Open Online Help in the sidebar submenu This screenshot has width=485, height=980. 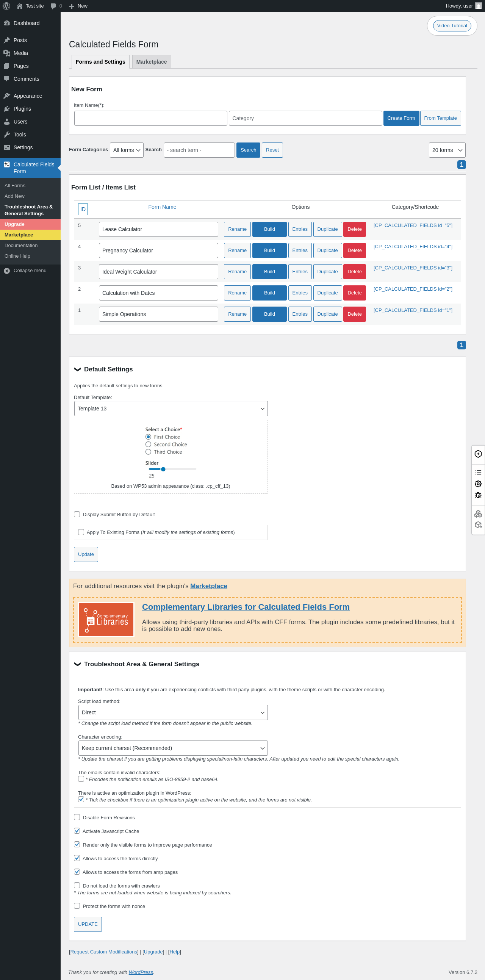pyautogui.click(x=17, y=257)
